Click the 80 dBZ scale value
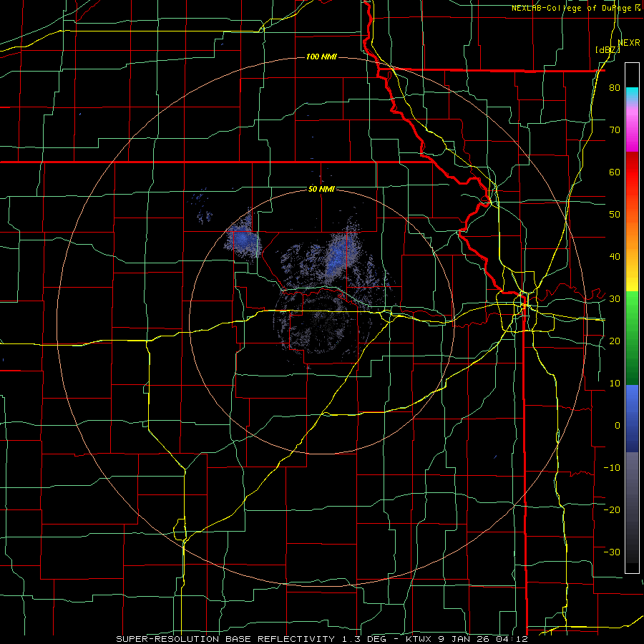Viewport: 644px width, 644px height. pyautogui.click(x=615, y=88)
